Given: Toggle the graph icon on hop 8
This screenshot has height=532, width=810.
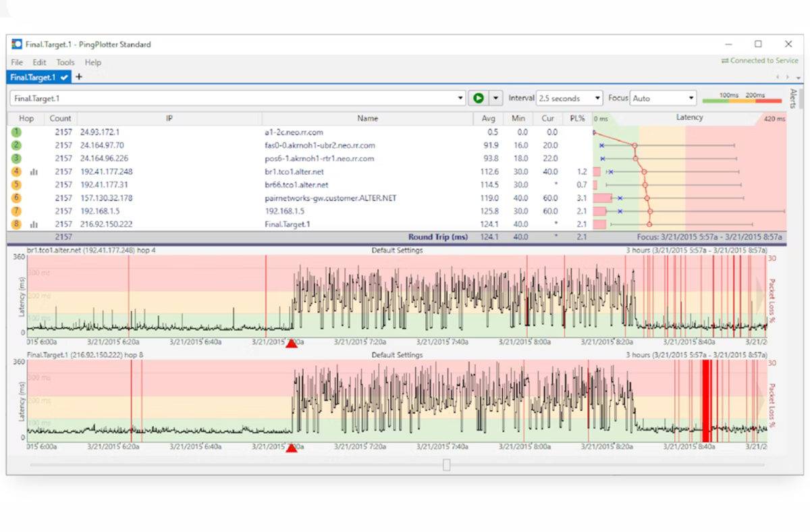Looking at the screenshot, I should point(34,224).
